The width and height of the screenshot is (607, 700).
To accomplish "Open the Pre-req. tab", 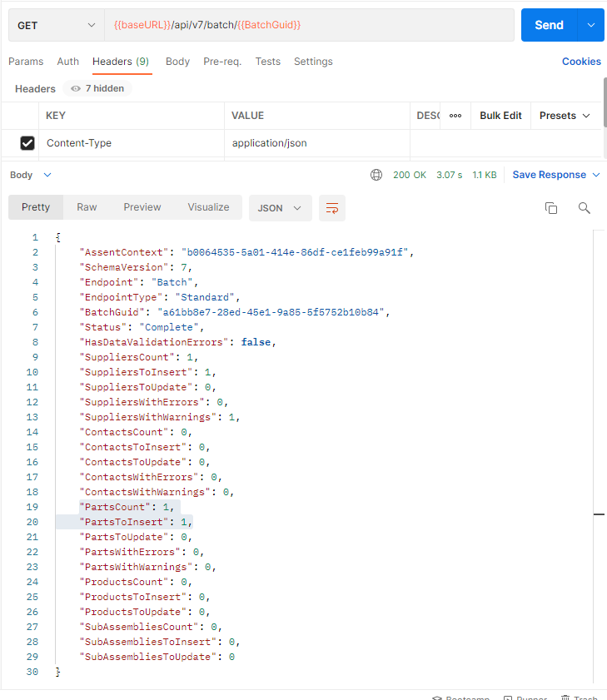I will click(x=222, y=62).
